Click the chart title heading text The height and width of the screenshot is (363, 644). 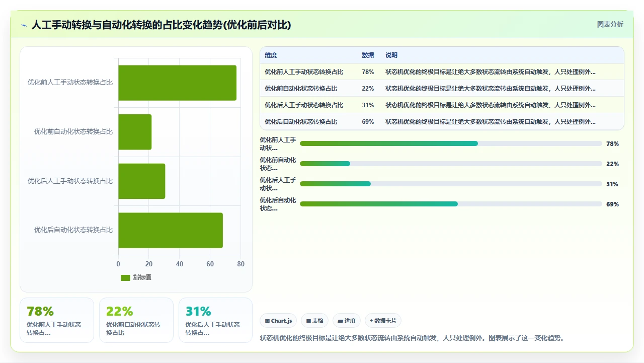tap(161, 25)
